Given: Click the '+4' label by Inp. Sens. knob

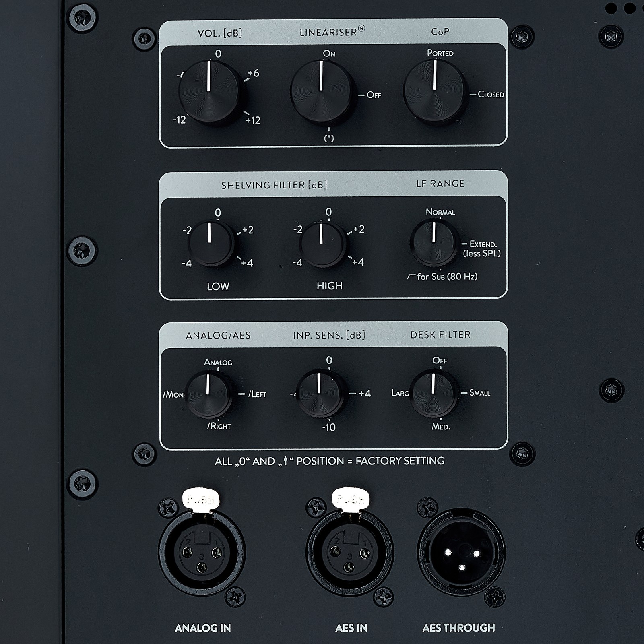Looking at the screenshot, I should 364,394.
